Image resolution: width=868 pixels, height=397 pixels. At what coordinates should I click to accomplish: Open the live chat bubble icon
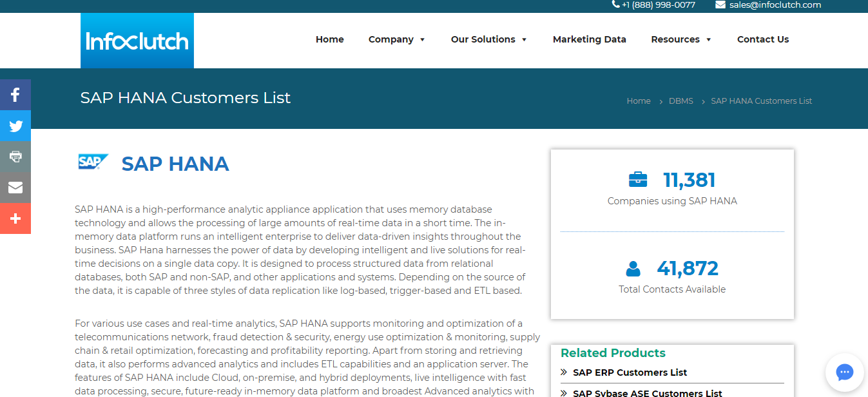[844, 373]
